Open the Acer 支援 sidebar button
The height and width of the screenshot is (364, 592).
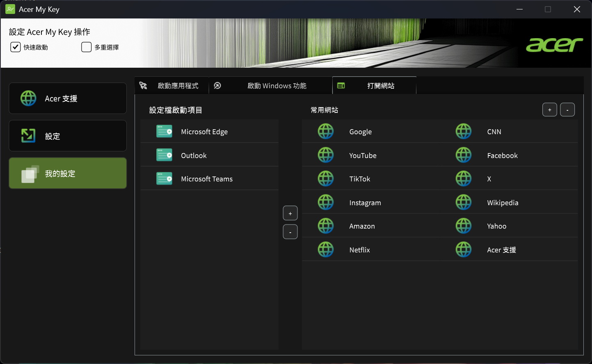pyautogui.click(x=68, y=98)
